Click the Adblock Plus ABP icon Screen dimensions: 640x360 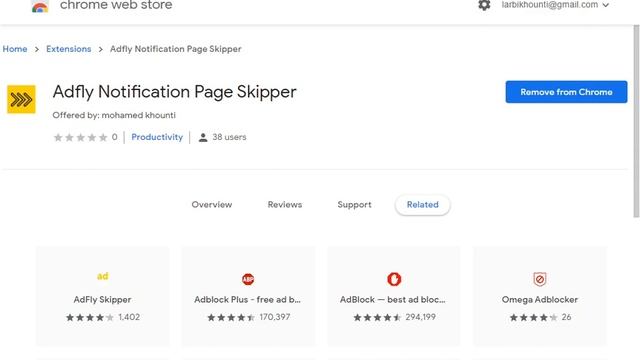click(248, 279)
